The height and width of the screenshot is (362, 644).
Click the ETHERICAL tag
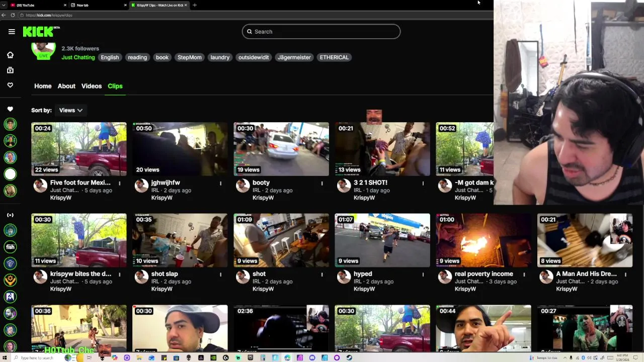pyautogui.click(x=334, y=57)
